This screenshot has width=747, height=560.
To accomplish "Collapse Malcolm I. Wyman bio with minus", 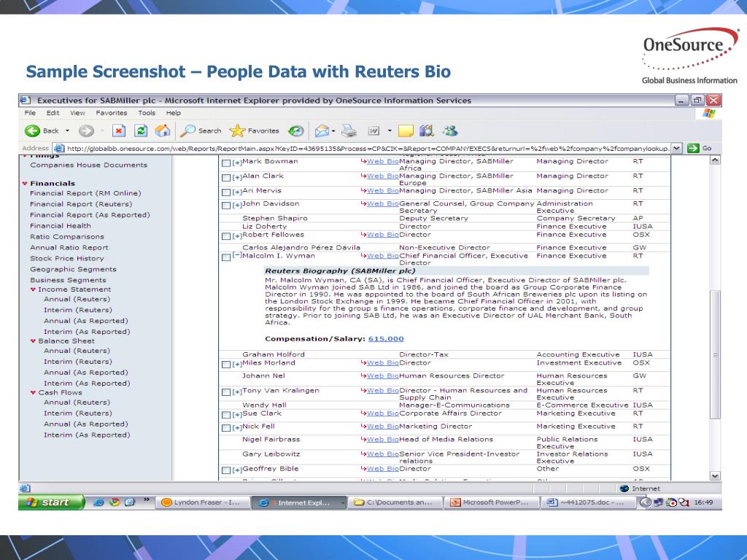I will click(237, 256).
